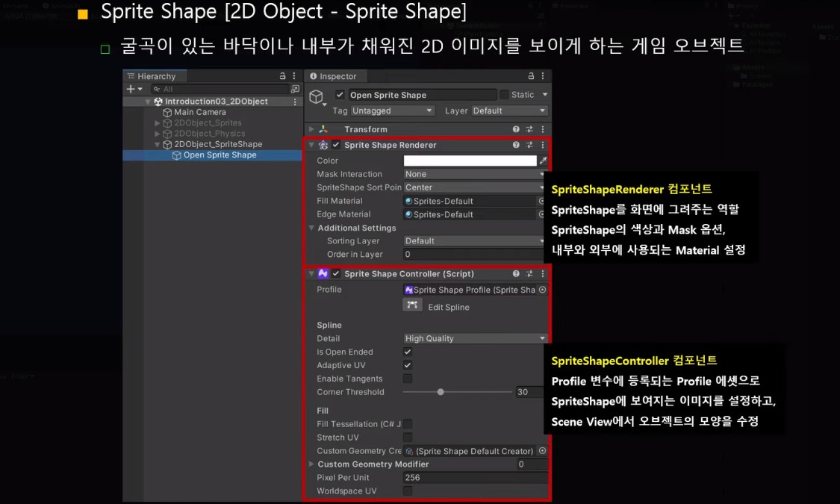Open the Tag dropdown set to Untagged
Screen dimensions: 840x504
pyautogui.click(x=392, y=111)
